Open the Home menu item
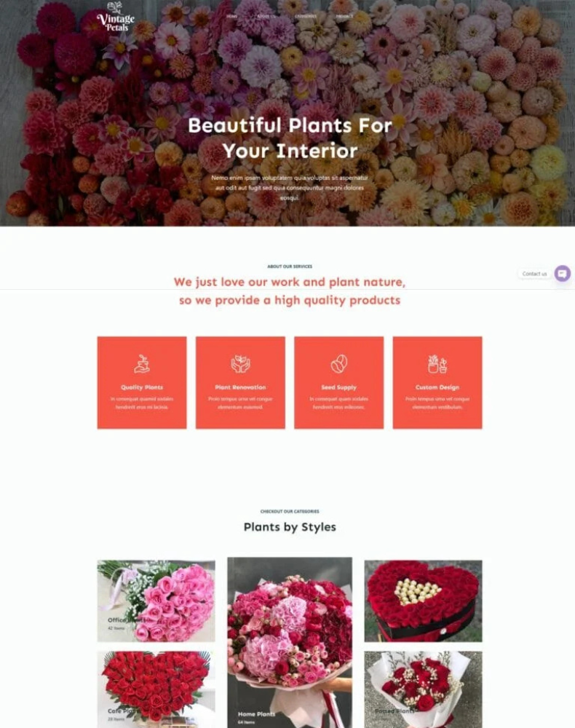Screen dimensions: 575x728 (232, 16)
